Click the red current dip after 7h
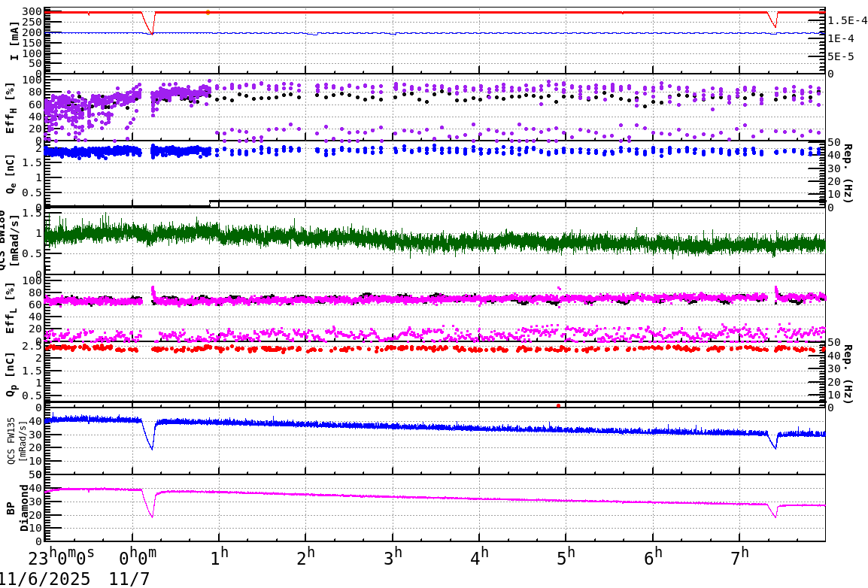 [772, 20]
